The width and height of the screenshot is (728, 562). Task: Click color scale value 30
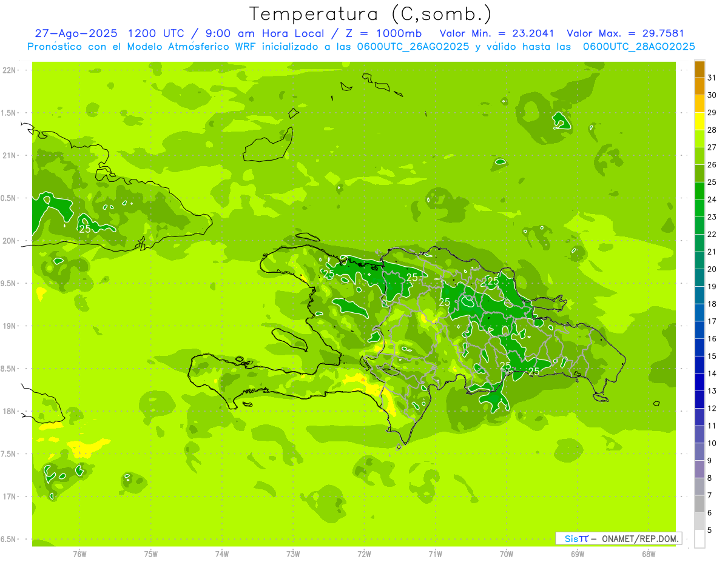point(712,95)
